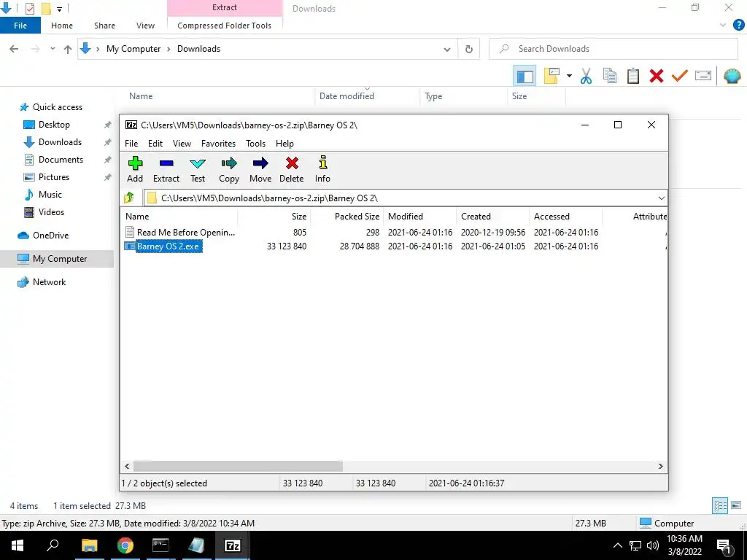Viewport: 747px width, 560px height.
Task: Refresh the Downloads folder view
Action: click(x=469, y=49)
